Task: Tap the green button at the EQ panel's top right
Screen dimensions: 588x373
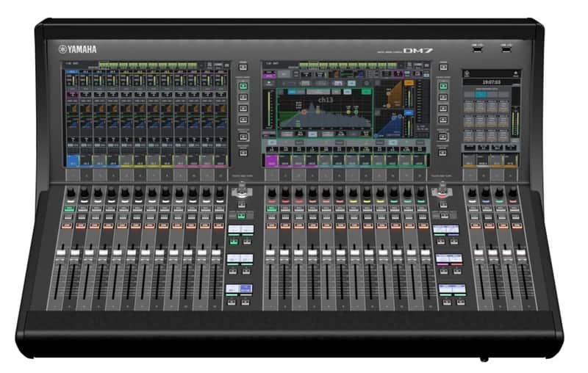Action: click(366, 92)
